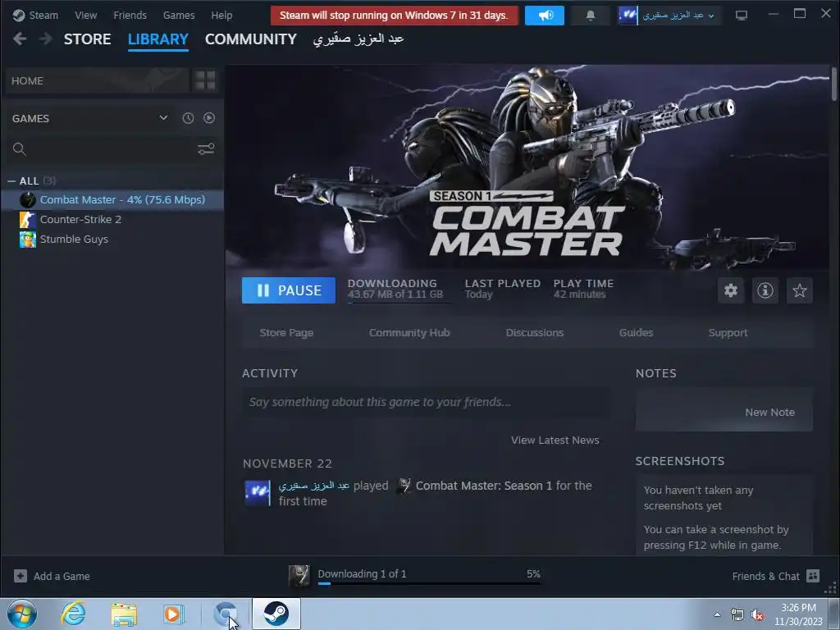Open Combat Master: Season 1 activity link
The height and width of the screenshot is (630, 840).
pos(484,486)
